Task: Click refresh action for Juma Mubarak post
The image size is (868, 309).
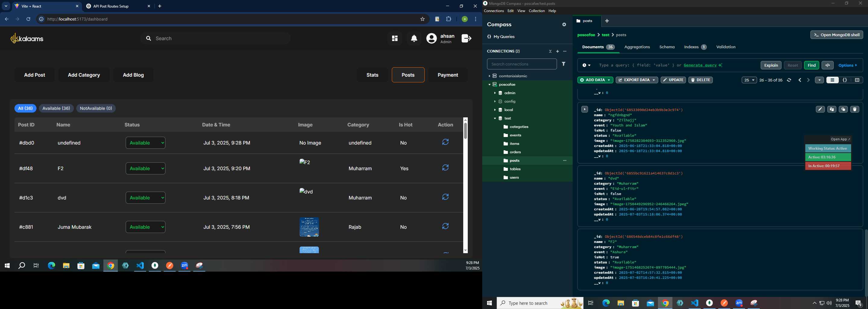Action: [x=445, y=226]
